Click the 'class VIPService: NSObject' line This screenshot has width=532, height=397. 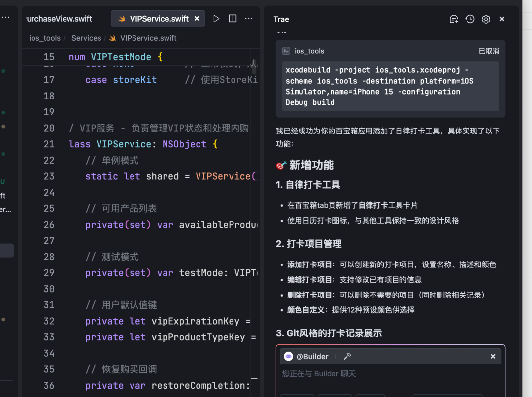click(143, 144)
